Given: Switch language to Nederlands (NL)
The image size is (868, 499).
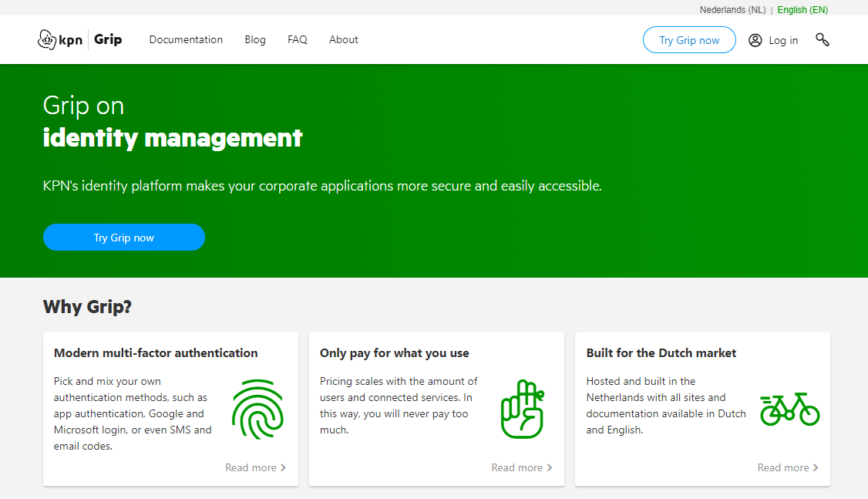Looking at the screenshot, I should coord(732,10).
